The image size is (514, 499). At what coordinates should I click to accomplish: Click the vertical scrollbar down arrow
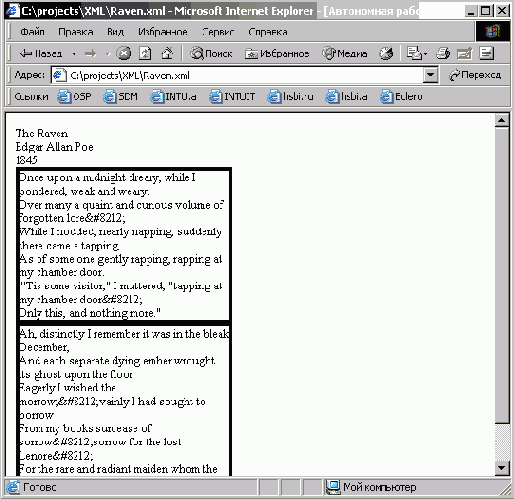coord(502,468)
